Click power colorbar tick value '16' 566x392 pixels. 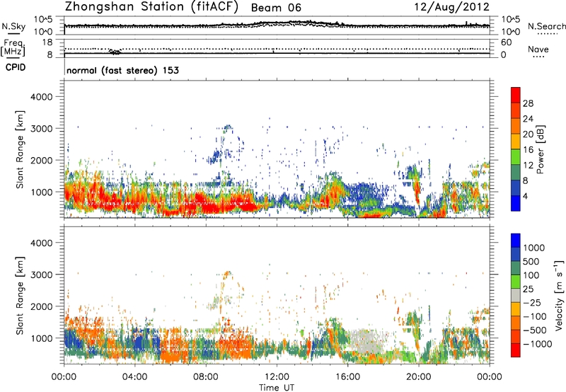coord(528,150)
